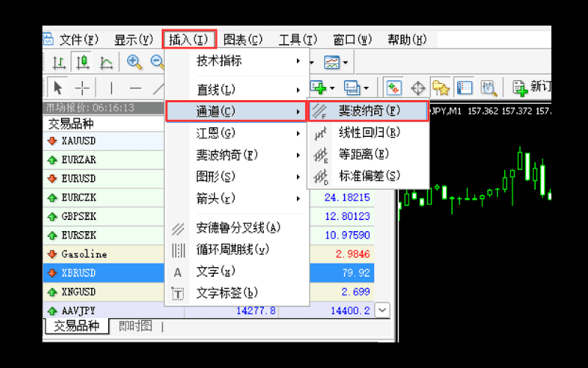Click the Data Window crosshair icon
The height and width of the screenshot is (368, 588).
[x=417, y=88]
